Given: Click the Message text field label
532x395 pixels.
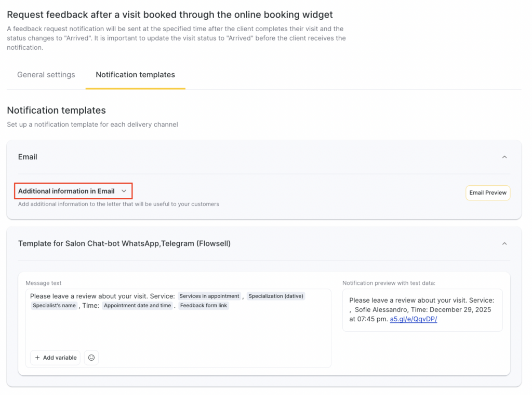Looking at the screenshot, I should [x=44, y=283].
